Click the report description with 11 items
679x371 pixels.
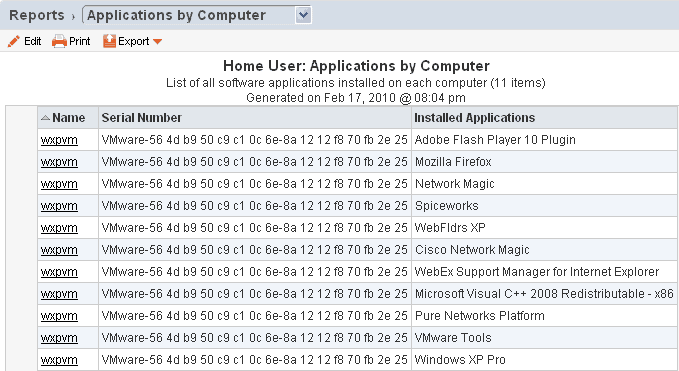pyautogui.click(x=356, y=83)
